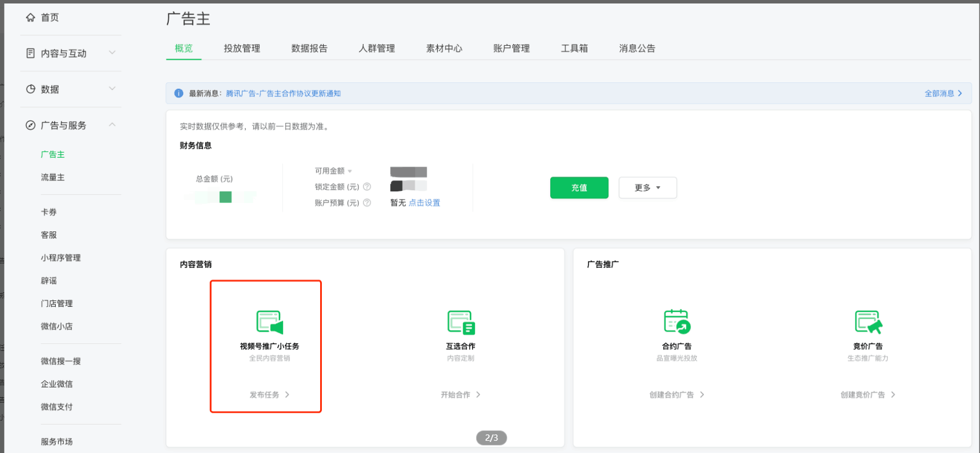This screenshot has width=980, height=453.
Task: Open 服务市场 in the sidebar
Action: [57, 442]
